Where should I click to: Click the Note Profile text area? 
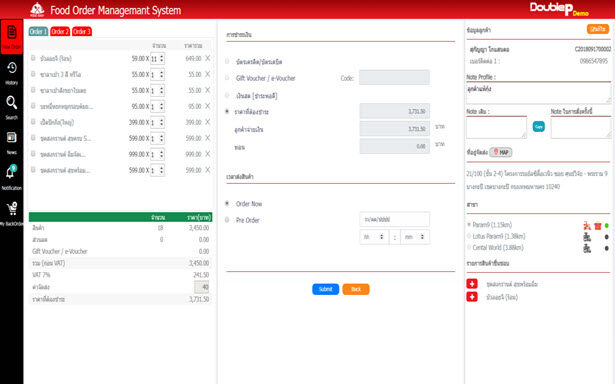(539, 93)
